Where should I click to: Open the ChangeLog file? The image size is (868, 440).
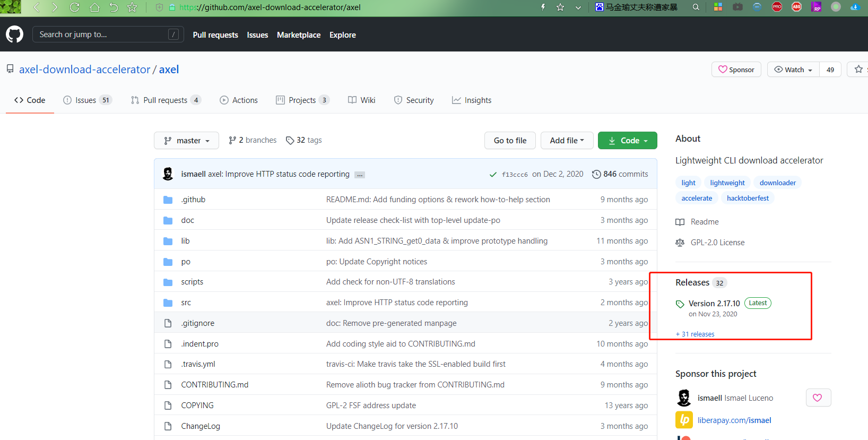pyautogui.click(x=201, y=426)
